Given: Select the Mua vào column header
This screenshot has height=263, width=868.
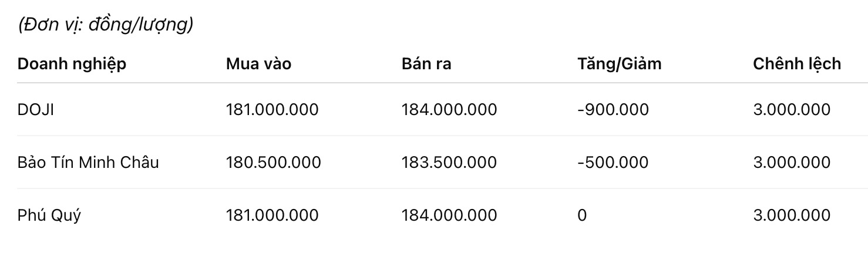Looking at the screenshot, I should (258, 63).
